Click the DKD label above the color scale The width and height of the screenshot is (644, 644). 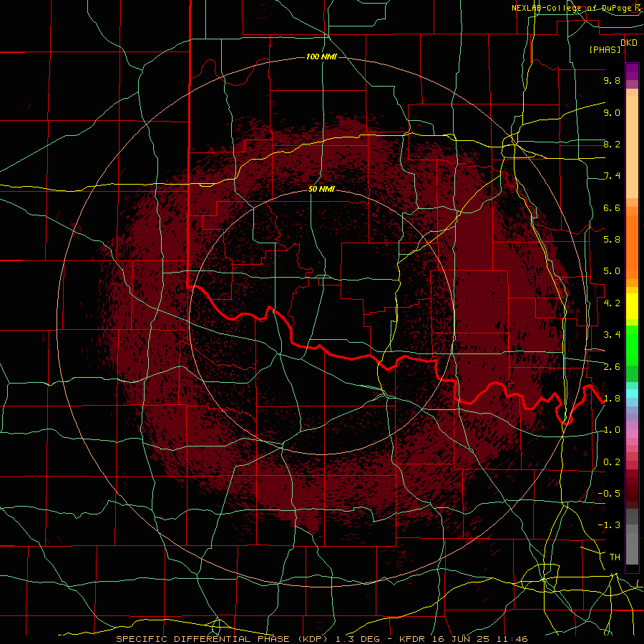pos(629,42)
